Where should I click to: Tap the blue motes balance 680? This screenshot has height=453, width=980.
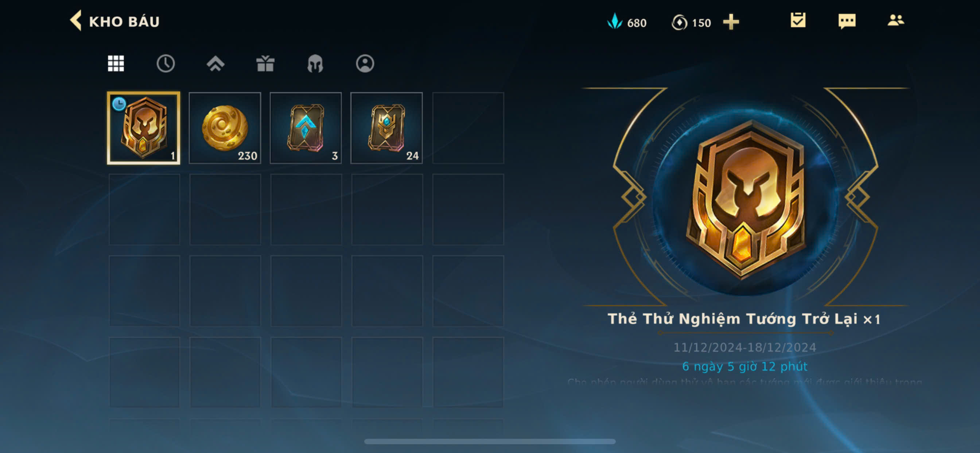tap(627, 22)
